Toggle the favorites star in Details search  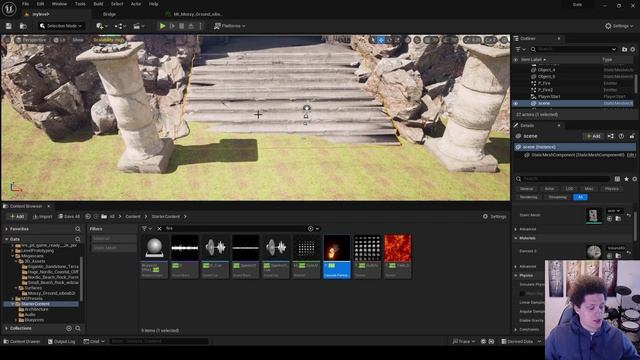coord(627,179)
